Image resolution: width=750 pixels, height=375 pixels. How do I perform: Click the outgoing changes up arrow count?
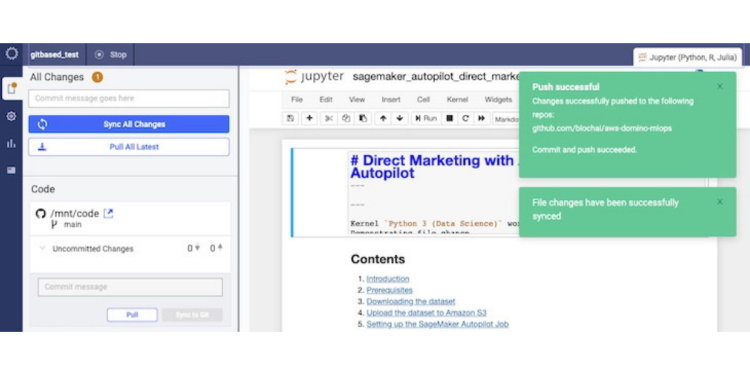pos(216,249)
